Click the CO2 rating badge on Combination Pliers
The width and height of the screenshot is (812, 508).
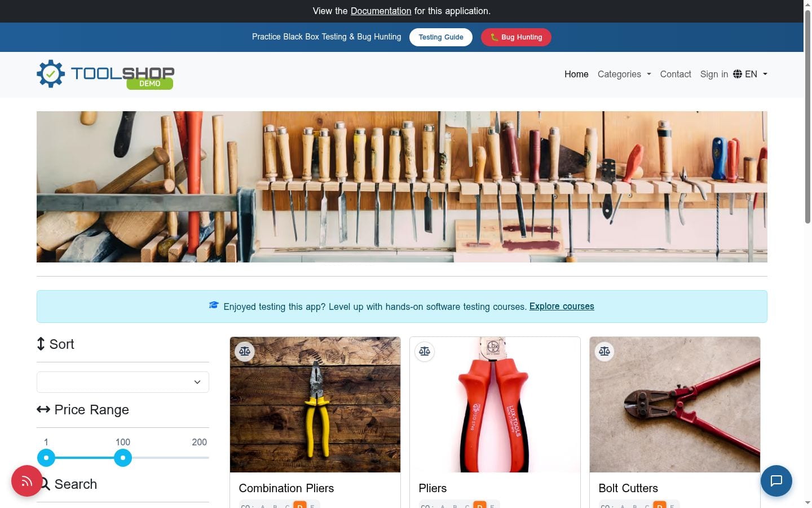point(280,504)
